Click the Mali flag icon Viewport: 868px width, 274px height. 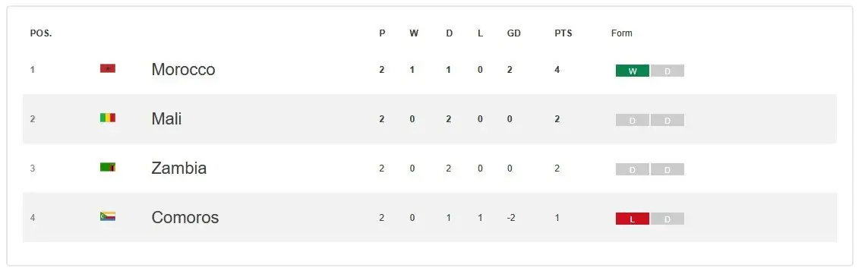point(107,118)
